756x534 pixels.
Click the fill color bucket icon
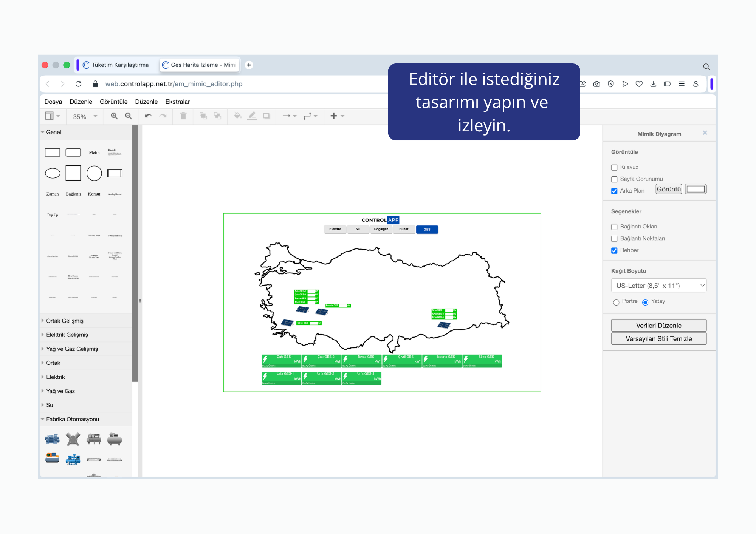pos(238,116)
